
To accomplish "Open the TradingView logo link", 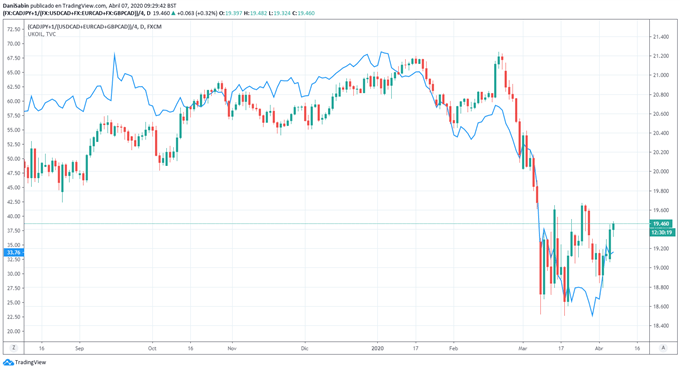I will pos(24,362).
